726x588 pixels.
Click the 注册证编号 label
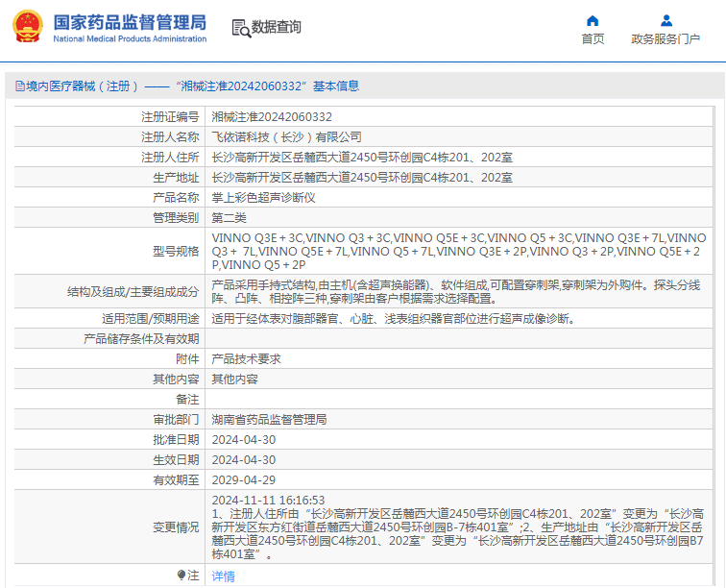pyautogui.click(x=170, y=117)
